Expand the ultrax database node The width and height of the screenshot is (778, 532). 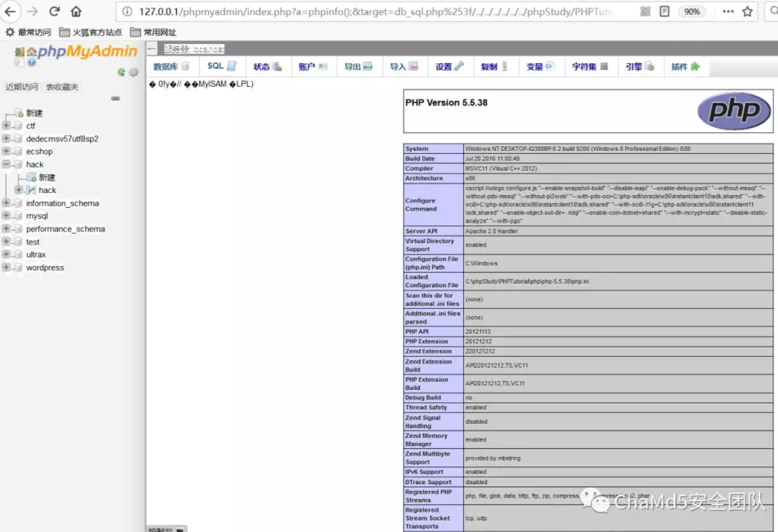pyautogui.click(x=6, y=255)
